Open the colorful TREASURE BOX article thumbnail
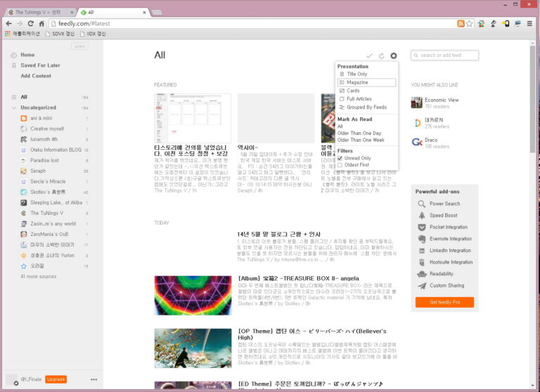Screen dimensions: 540x392 coord(193,295)
